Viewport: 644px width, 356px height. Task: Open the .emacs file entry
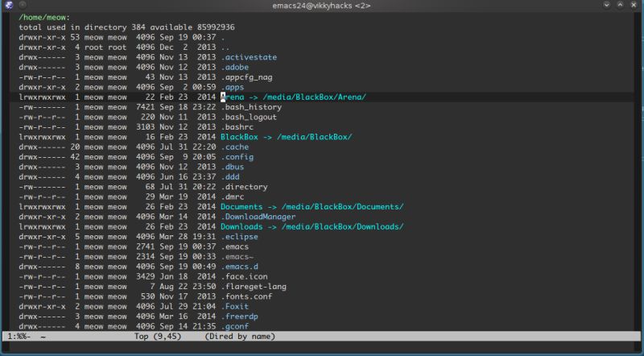[234, 246]
